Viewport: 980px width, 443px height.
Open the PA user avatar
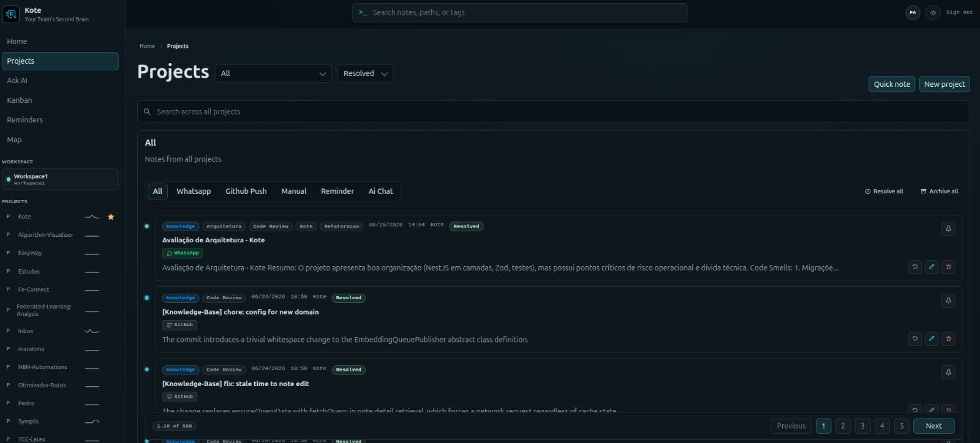pyautogui.click(x=913, y=12)
